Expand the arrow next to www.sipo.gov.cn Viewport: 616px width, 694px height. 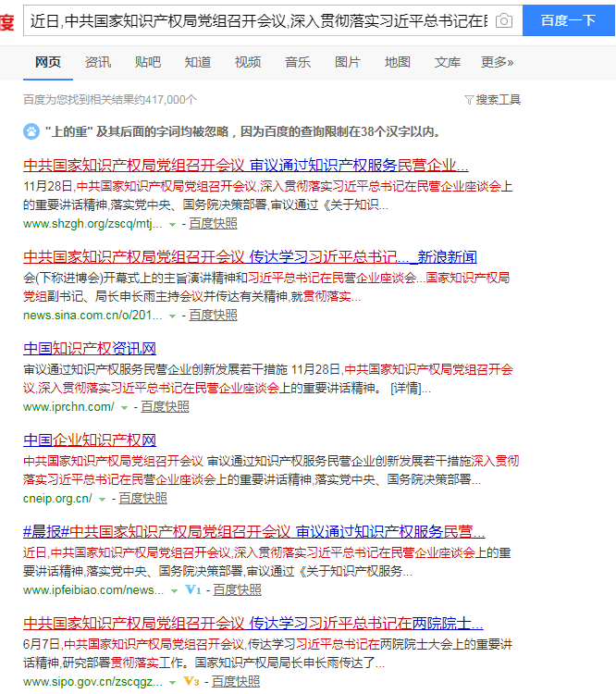coord(173,683)
